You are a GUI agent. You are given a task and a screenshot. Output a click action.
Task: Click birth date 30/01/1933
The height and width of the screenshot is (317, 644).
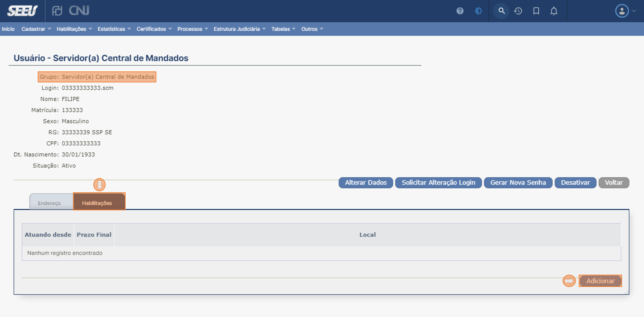pyautogui.click(x=78, y=154)
